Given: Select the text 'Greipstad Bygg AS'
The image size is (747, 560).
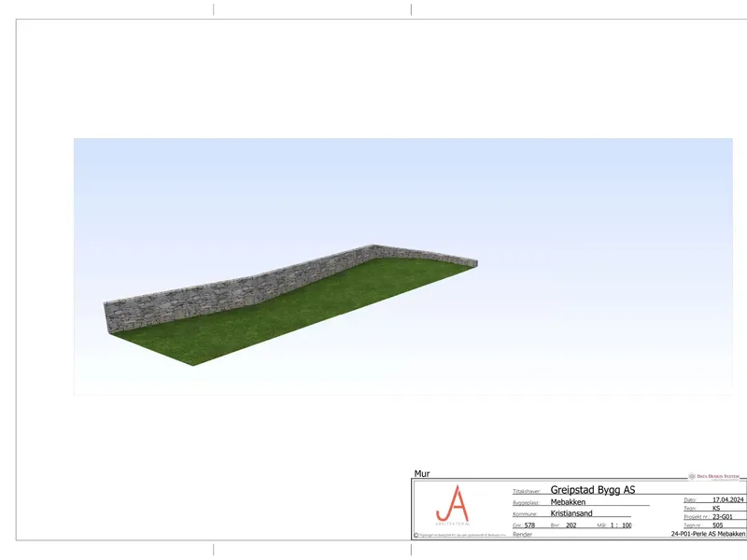Looking at the screenshot, I should pyautogui.click(x=593, y=489).
